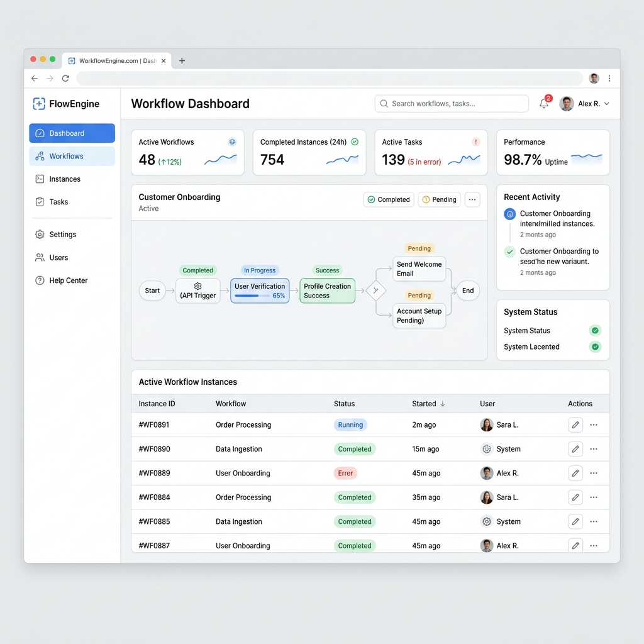
Task: Click the Running status badge
Action: (350, 425)
